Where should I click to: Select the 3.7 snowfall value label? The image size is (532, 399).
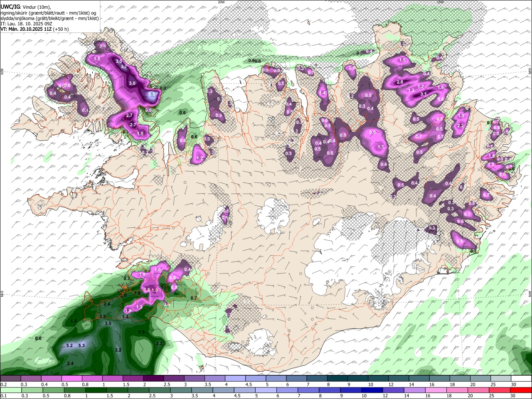click(123, 66)
